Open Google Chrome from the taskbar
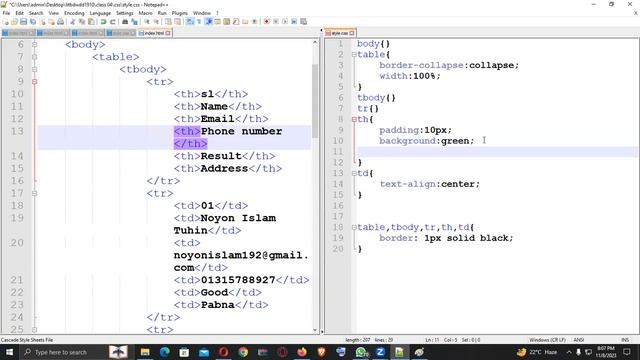The image size is (640, 360). point(243,352)
